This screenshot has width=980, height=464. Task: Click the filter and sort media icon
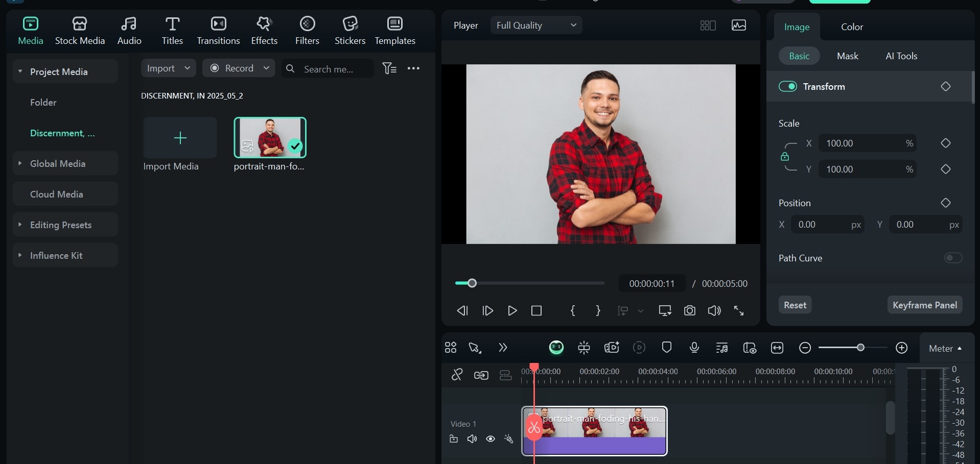(389, 68)
